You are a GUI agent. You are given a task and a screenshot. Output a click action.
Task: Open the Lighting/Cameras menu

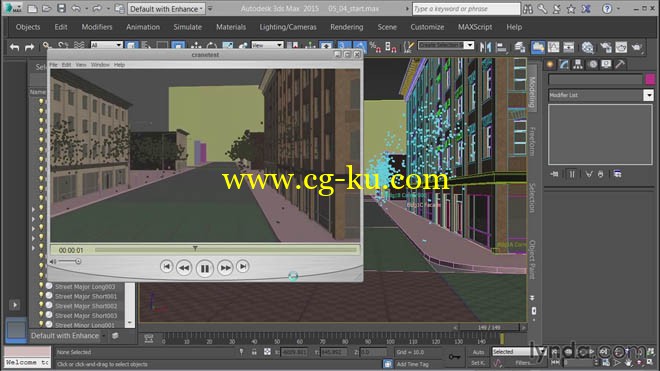pos(288,27)
